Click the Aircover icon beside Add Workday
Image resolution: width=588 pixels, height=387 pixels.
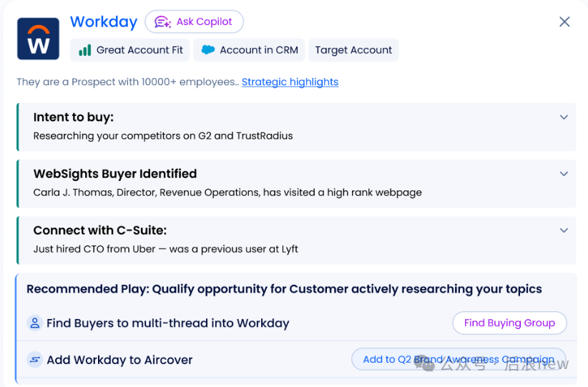point(35,360)
